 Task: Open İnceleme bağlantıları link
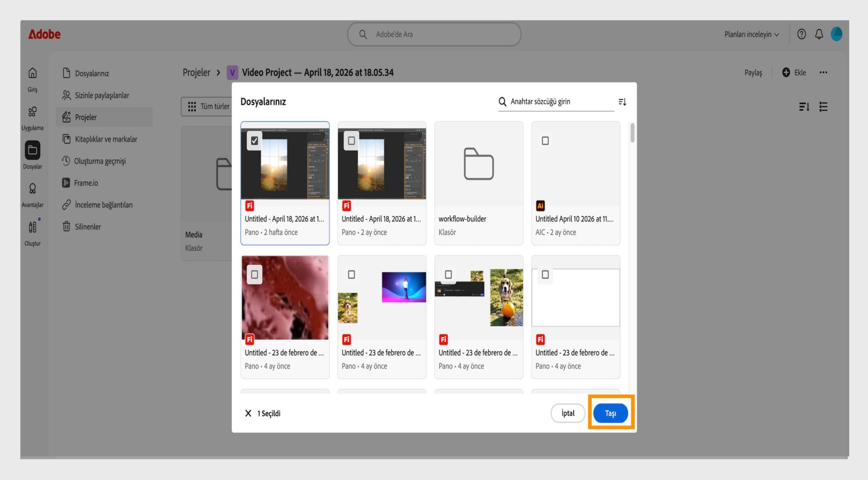click(x=104, y=204)
